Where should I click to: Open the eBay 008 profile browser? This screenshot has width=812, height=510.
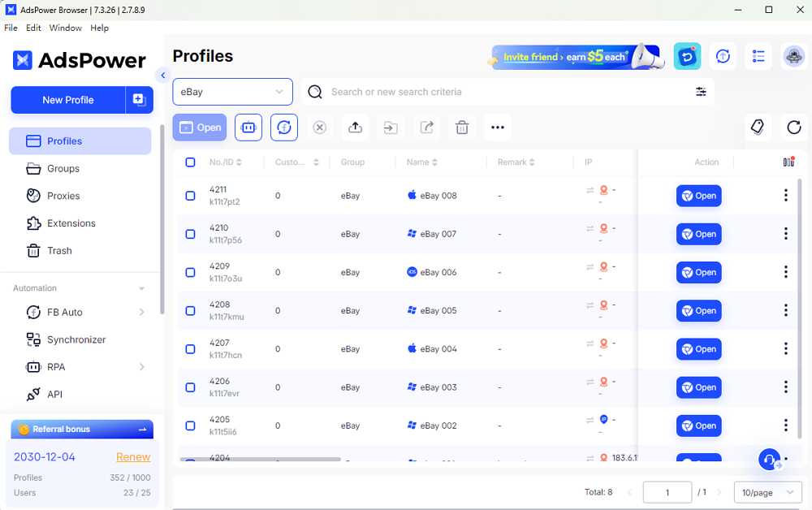tap(698, 196)
